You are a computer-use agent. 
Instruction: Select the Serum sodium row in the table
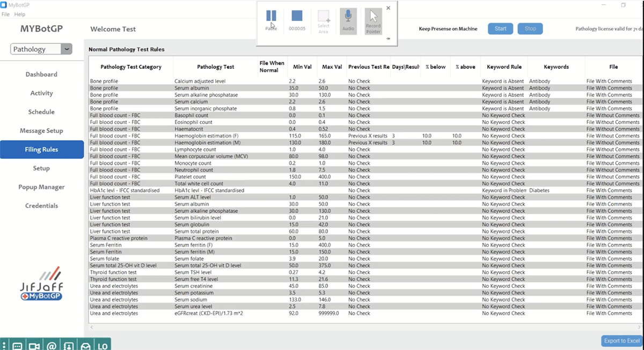(215, 300)
